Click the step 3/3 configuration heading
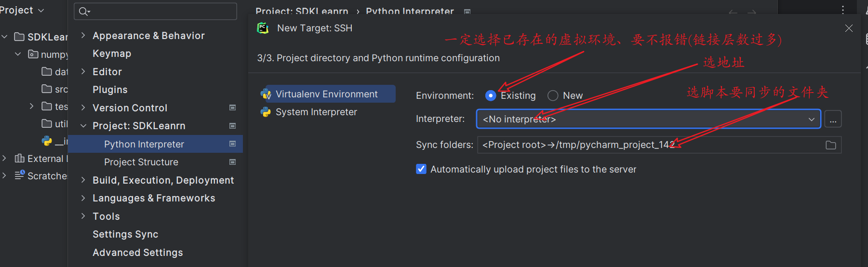 point(378,58)
